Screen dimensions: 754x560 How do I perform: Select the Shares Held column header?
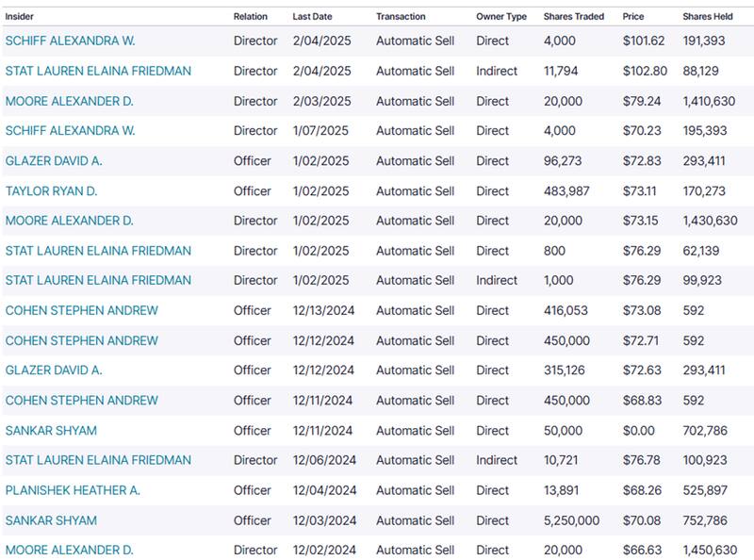tap(709, 16)
